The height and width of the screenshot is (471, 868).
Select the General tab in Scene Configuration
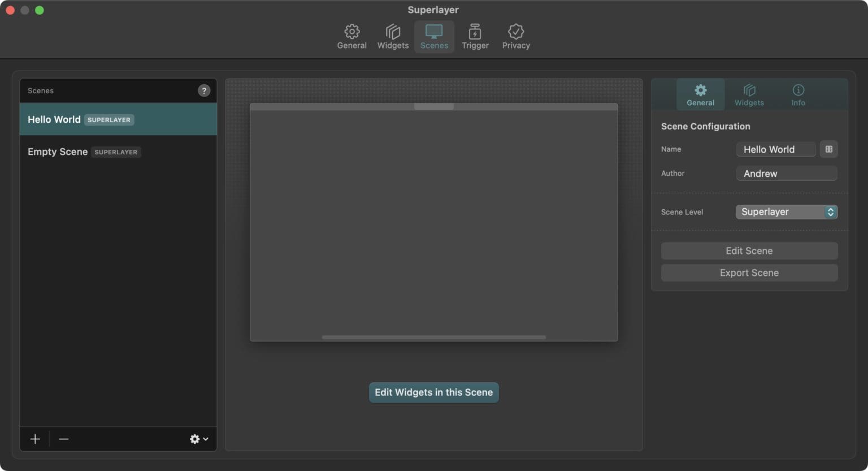click(700, 94)
